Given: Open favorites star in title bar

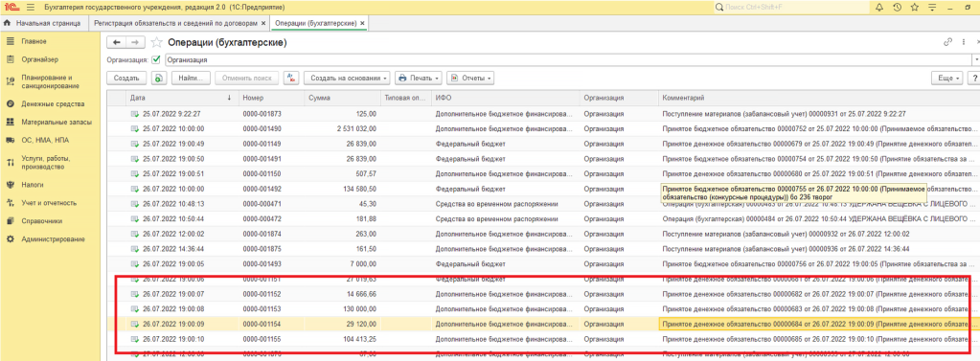Looking at the screenshot, I should 914,8.
